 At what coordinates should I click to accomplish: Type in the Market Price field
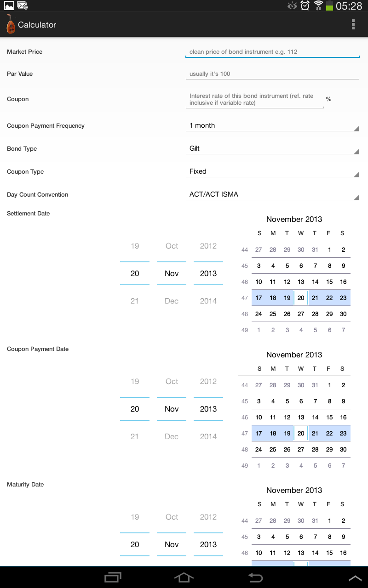tap(272, 52)
